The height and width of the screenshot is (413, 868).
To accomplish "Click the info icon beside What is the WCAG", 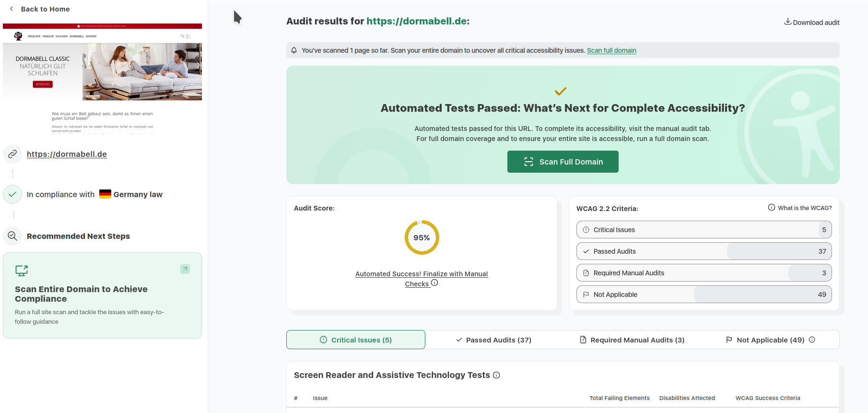I will coord(771,208).
